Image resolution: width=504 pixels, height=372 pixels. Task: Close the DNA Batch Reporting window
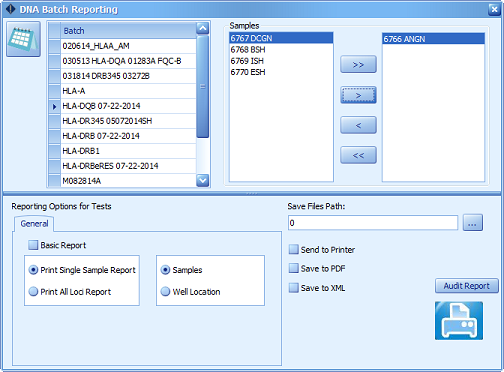click(494, 9)
